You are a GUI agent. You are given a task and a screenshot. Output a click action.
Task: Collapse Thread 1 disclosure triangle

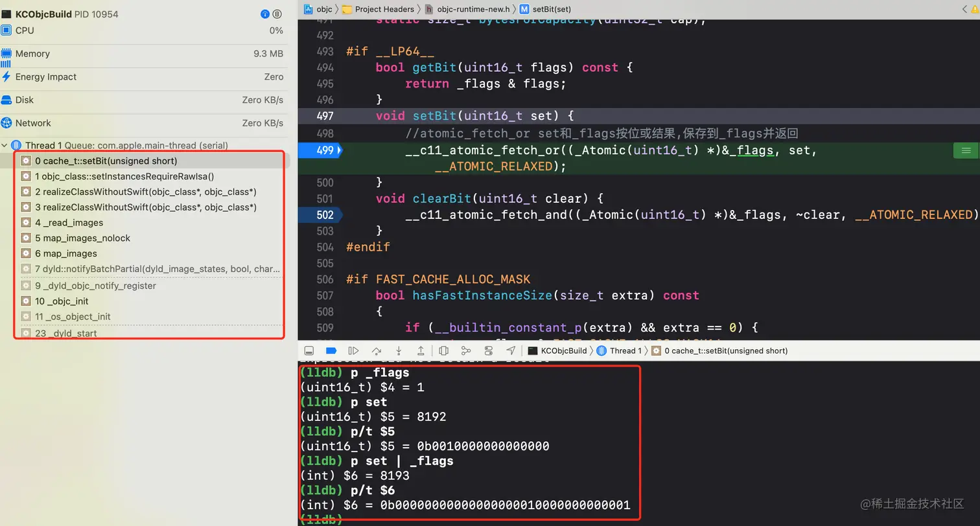click(5, 145)
